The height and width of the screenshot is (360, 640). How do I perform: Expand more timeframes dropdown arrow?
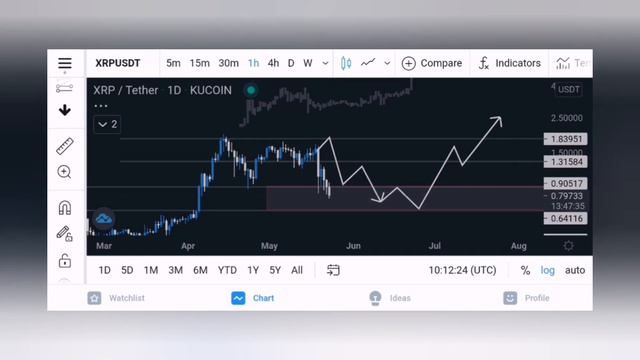tap(325, 63)
